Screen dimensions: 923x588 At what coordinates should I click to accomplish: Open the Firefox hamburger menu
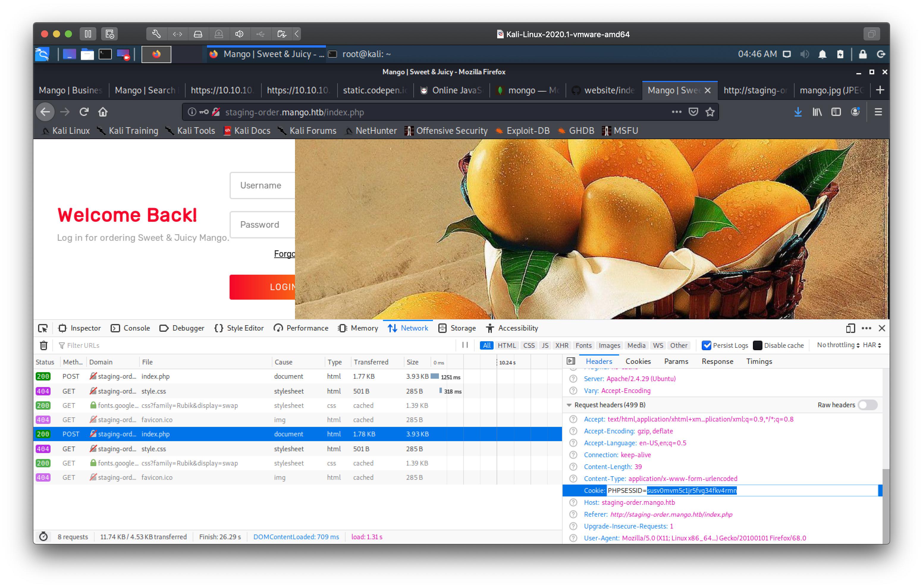click(878, 112)
